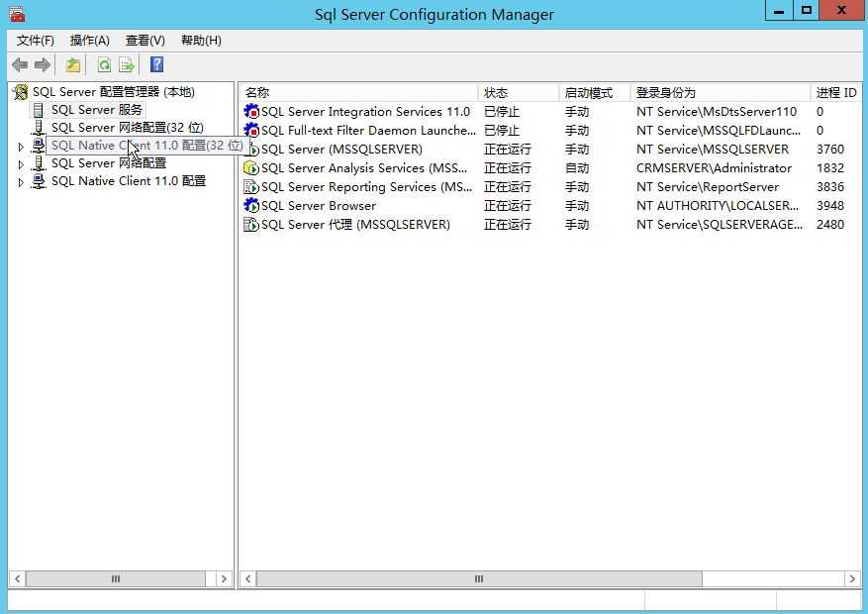Sort by the 状态 column header
Image resolution: width=868 pixels, height=614 pixels.
[519, 92]
